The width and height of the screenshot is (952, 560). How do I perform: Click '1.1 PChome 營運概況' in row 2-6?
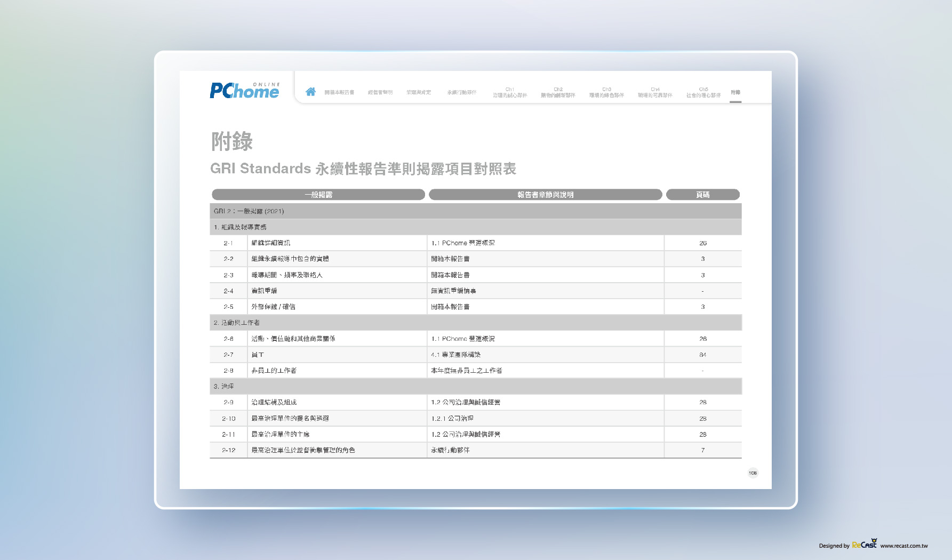(x=463, y=339)
